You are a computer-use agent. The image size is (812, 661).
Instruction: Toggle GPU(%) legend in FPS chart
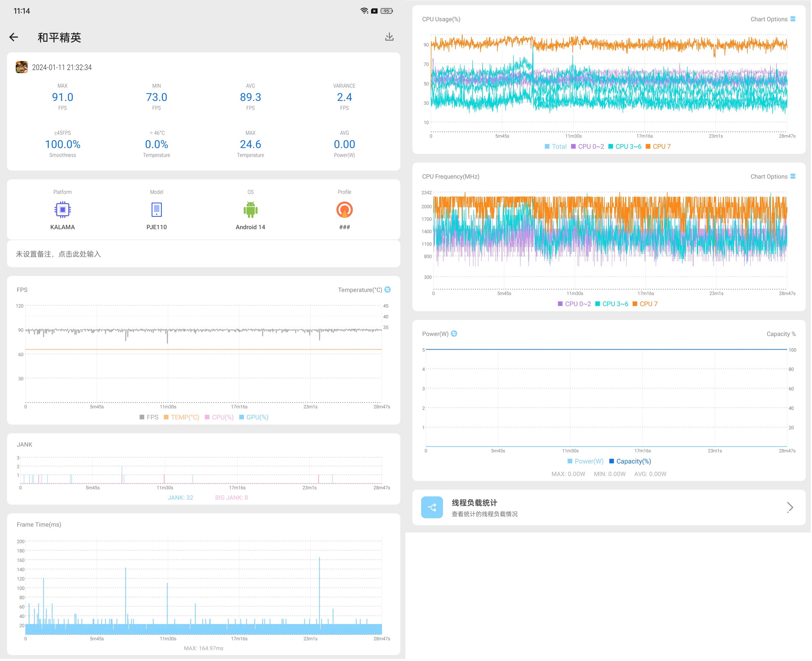pos(254,417)
